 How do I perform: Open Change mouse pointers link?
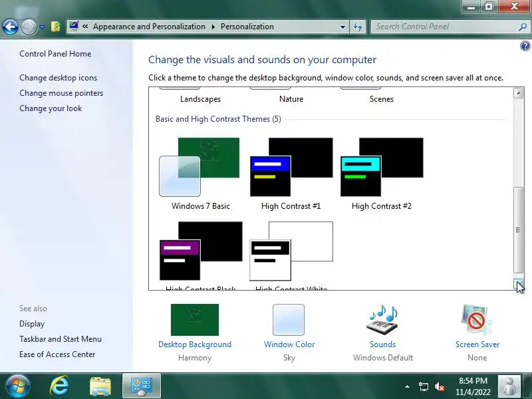pos(61,93)
